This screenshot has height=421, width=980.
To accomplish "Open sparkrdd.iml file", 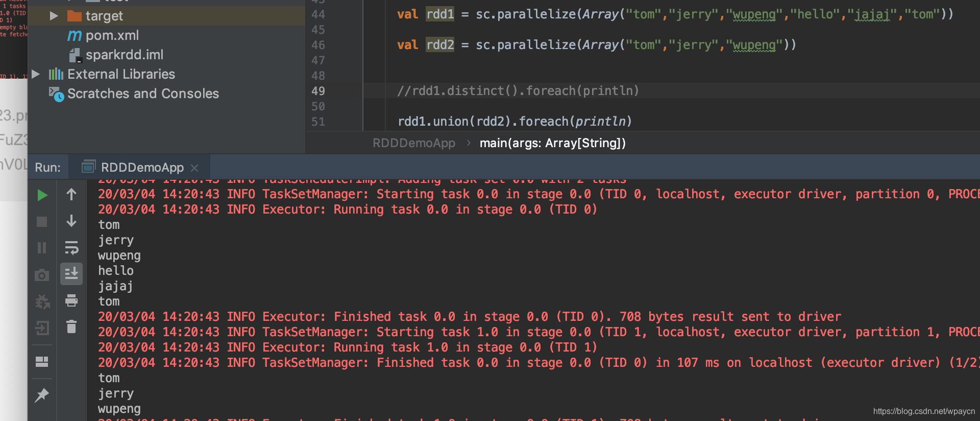I will [x=125, y=55].
